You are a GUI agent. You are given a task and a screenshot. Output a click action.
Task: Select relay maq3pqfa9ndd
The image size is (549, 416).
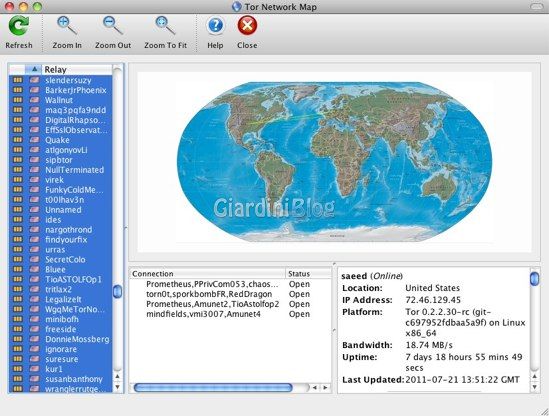click(75, 110)
